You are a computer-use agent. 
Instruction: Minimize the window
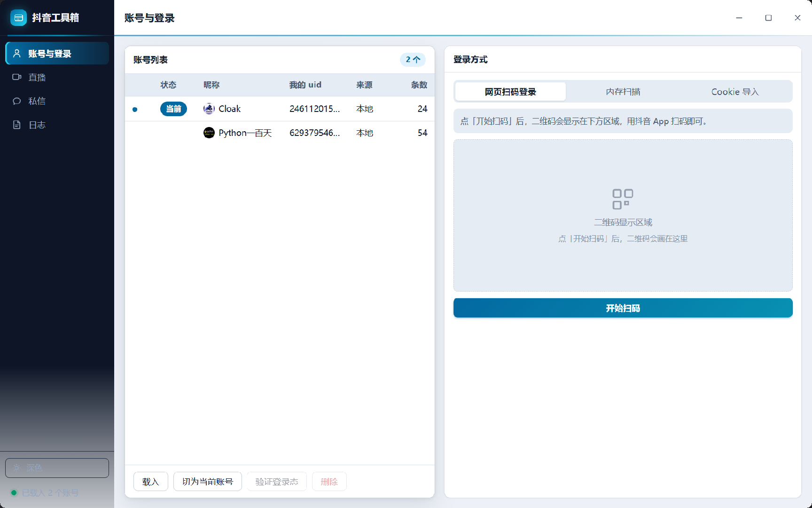coord(739,18)
